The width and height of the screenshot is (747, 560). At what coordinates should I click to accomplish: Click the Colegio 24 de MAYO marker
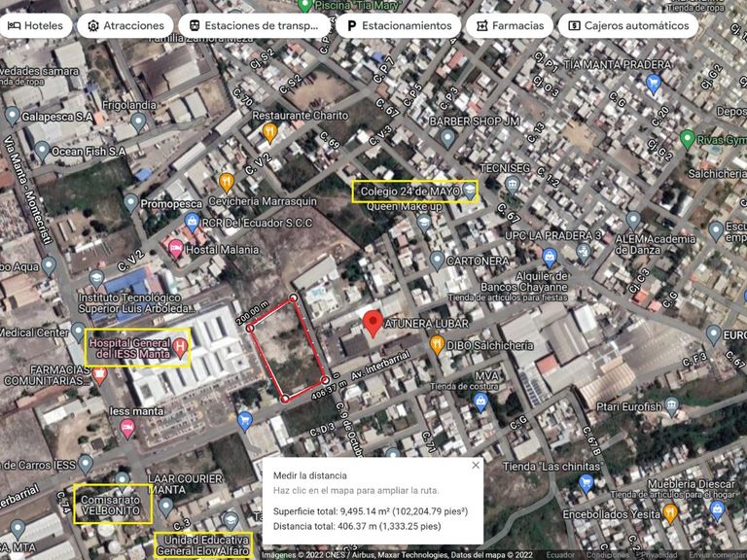[x=470, y=191]
